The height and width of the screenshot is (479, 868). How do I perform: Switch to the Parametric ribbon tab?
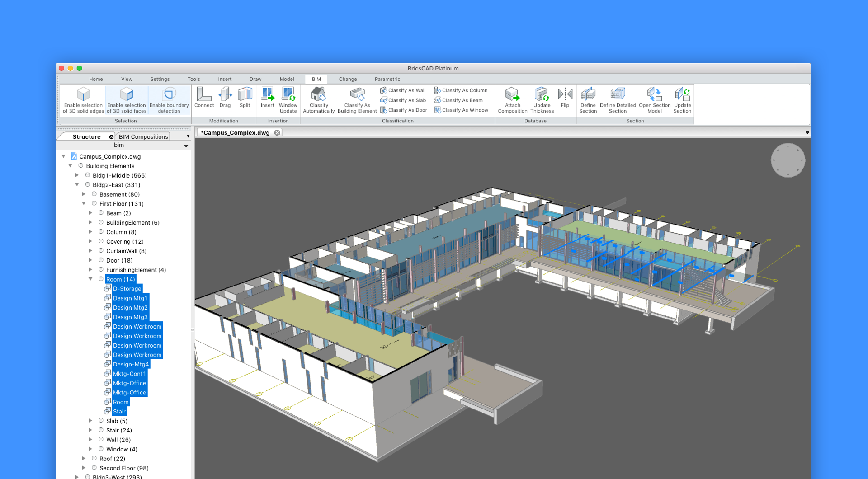tap(387, 79)
